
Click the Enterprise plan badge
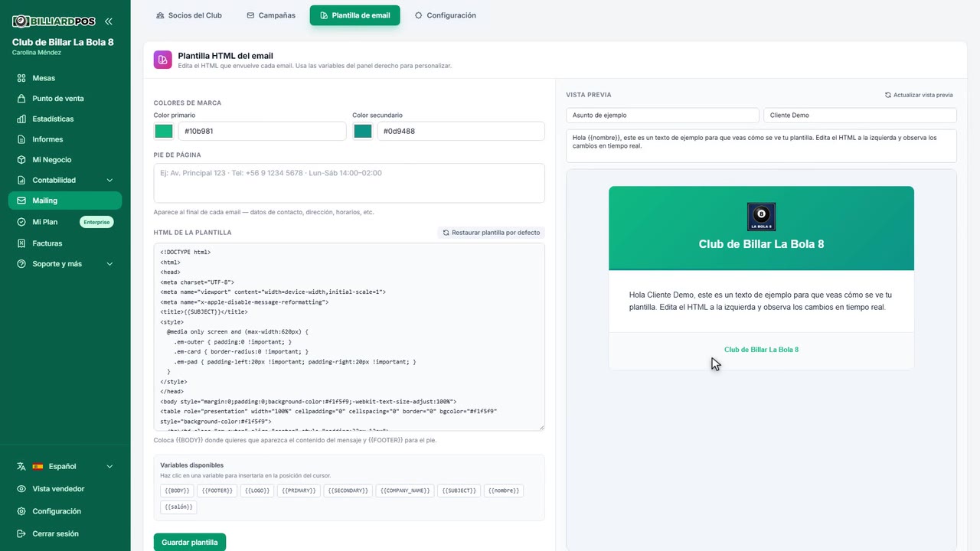96,222
